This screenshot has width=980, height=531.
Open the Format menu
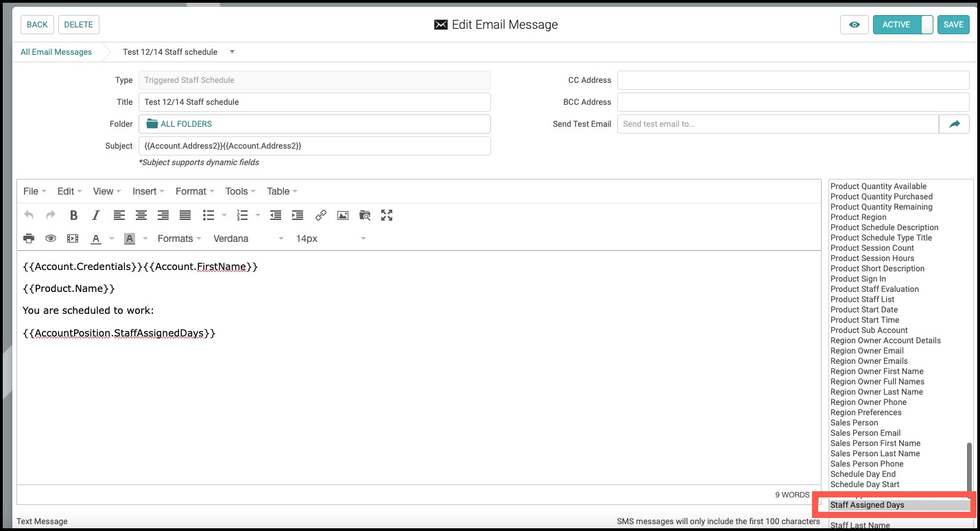pos(195,191)
